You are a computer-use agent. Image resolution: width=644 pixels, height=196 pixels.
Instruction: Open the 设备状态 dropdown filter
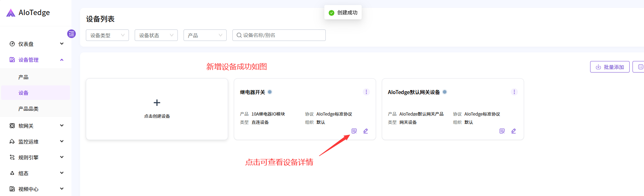coord(156,35)
